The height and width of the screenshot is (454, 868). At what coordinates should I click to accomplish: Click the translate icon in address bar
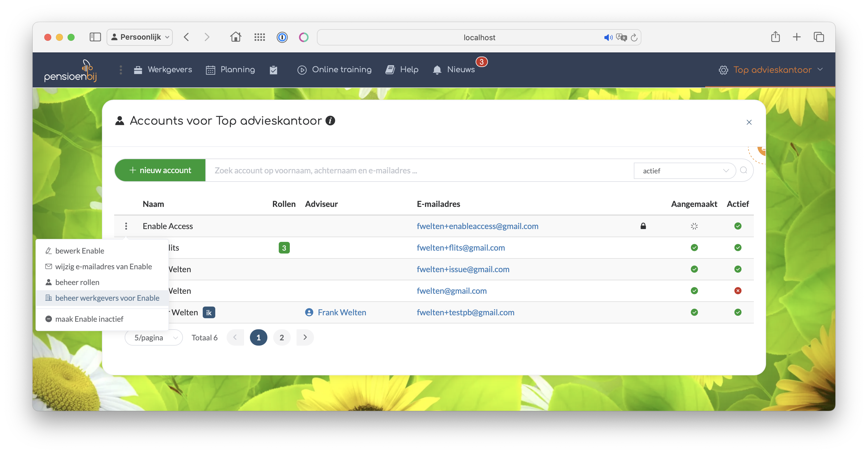tap(621, 37)
